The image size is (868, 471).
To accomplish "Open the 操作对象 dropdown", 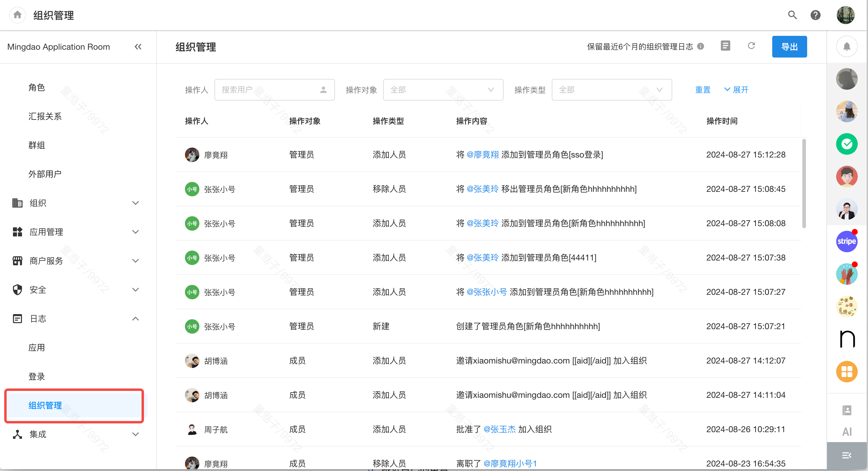I will coord(443,90).
